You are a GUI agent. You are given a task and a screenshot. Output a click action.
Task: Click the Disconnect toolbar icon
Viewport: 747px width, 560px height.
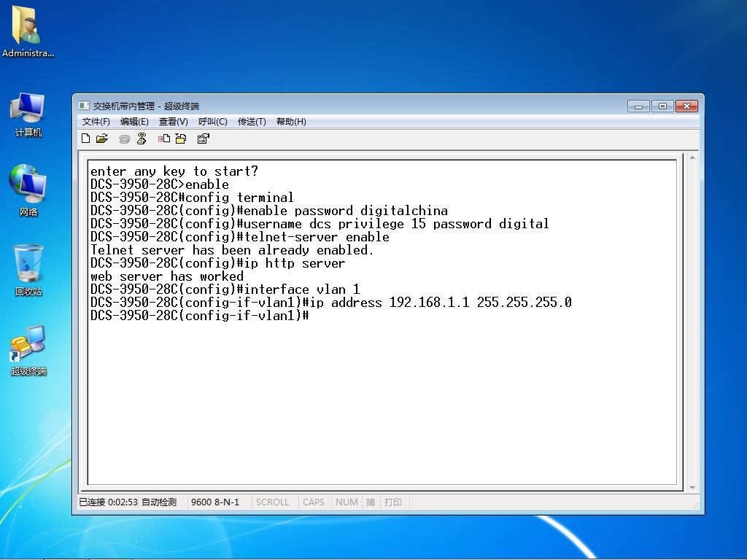tap(142, 139)
